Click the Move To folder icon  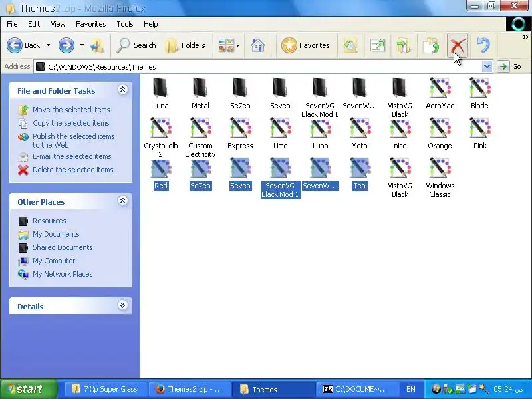(404, 45)
